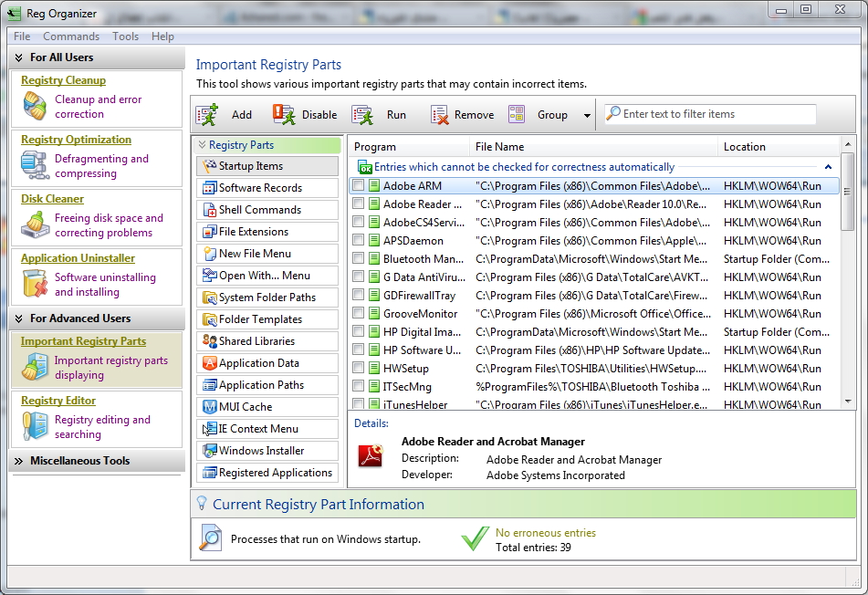This screenshot has height=595, width=868.
Task: Open the Registry Optimization link
Action: [x=76, y=140]
